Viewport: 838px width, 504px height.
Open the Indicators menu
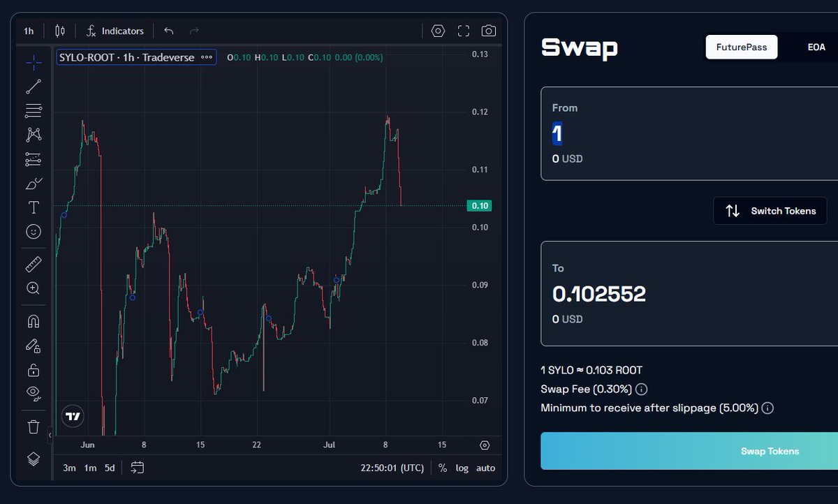(115, 31)
